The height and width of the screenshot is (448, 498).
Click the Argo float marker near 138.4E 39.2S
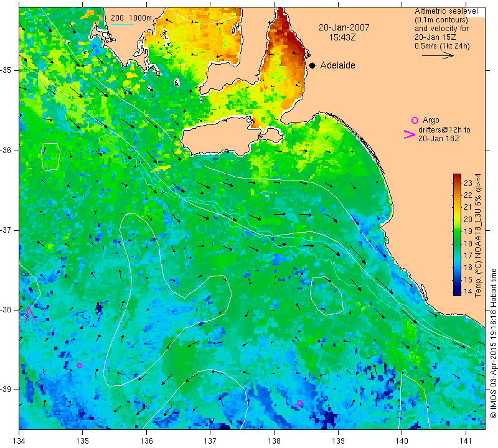299,403
